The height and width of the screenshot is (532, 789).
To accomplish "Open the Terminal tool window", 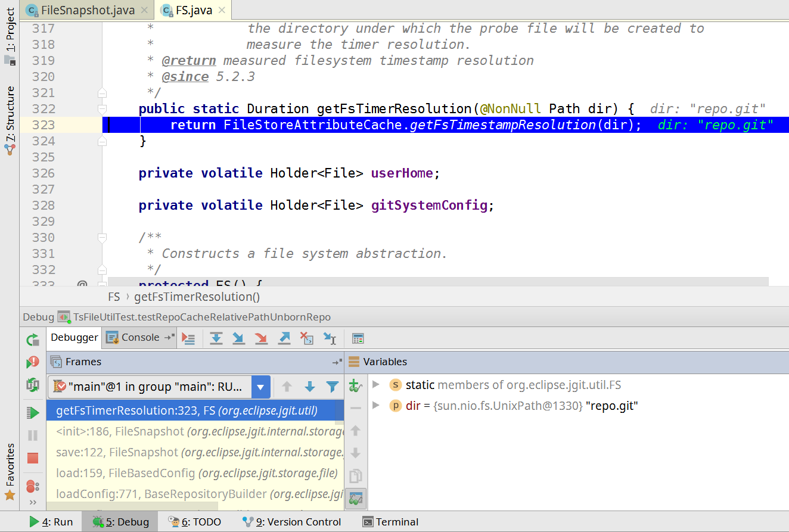I will tap(391, 522).
